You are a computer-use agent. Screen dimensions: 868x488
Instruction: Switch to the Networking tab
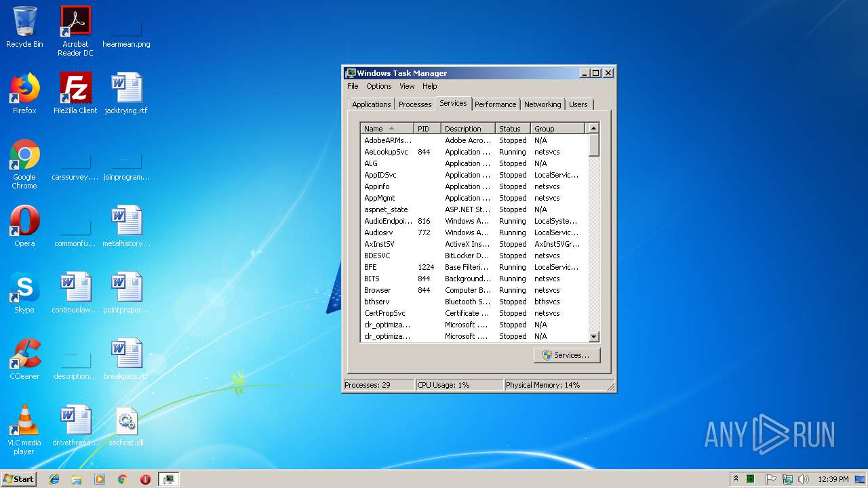tap(542, 104)
